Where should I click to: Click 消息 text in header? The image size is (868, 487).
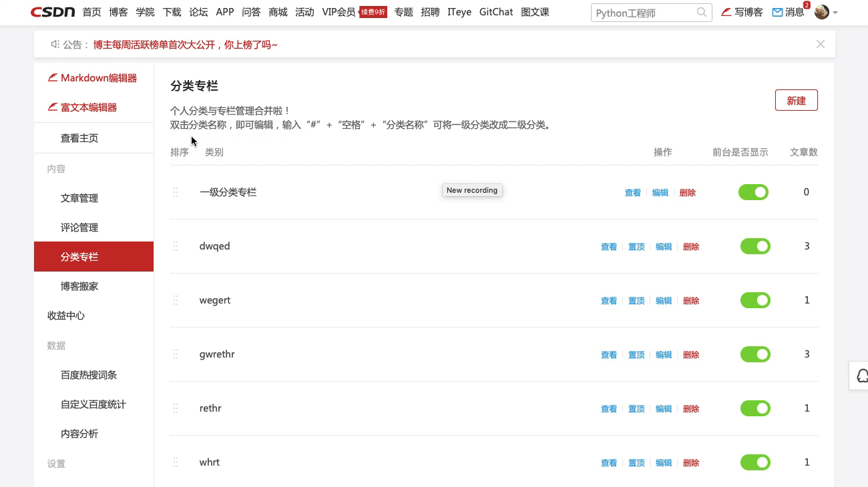[x=795, y=12]
